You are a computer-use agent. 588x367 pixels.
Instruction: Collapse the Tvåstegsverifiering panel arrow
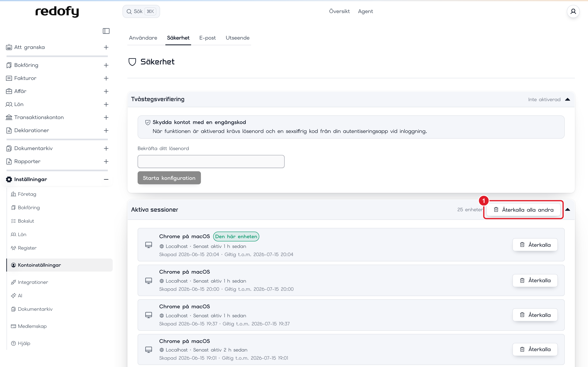(568, 99)
